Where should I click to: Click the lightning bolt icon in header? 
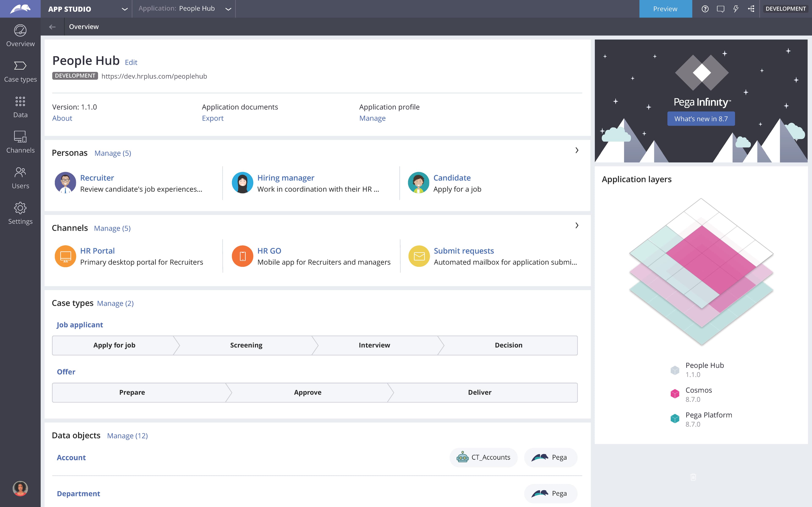[x=736, y=9]
